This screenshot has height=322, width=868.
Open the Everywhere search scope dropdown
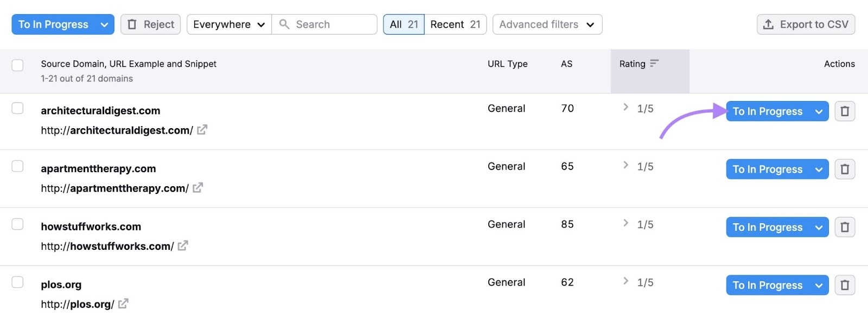(229, 24)
